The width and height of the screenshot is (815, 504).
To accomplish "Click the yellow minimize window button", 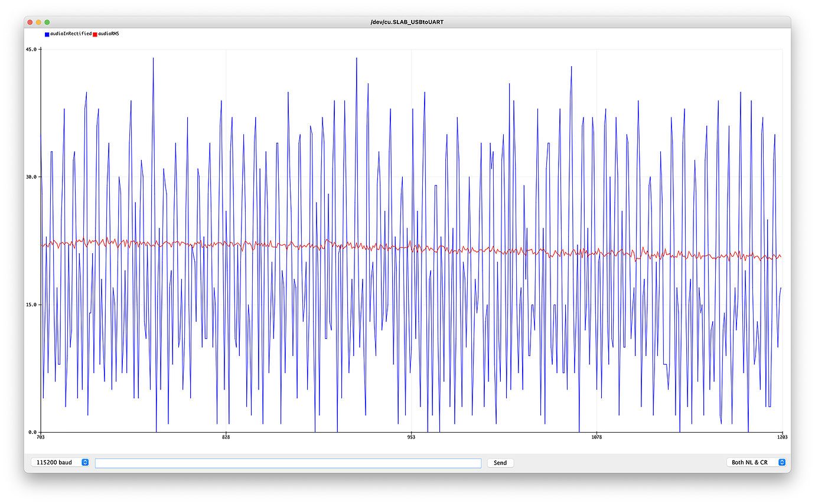I will (x=38, y=22).
